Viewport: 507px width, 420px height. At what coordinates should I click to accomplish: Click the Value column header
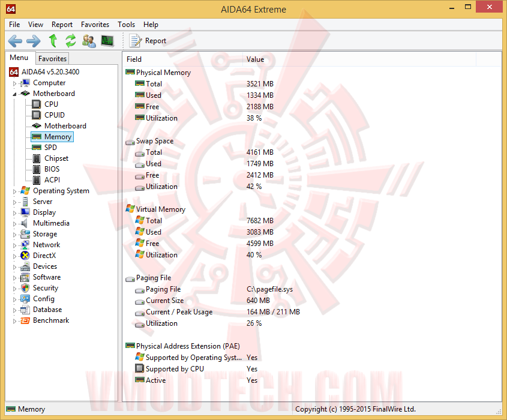tap(359, 59)
